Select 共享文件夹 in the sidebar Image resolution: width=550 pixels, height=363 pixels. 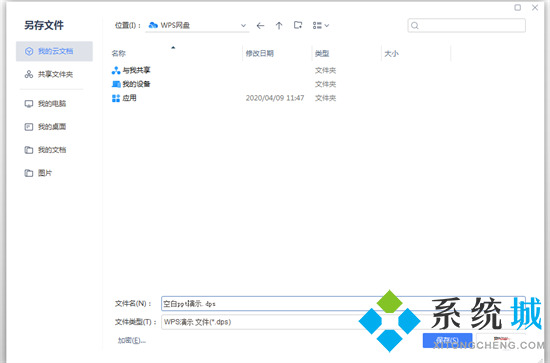coord(54,74)
